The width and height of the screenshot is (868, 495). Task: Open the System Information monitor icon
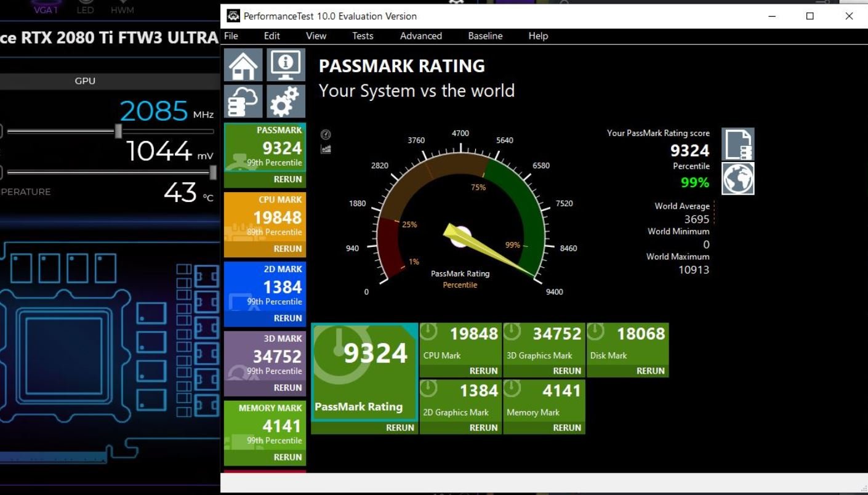(286, 65)
